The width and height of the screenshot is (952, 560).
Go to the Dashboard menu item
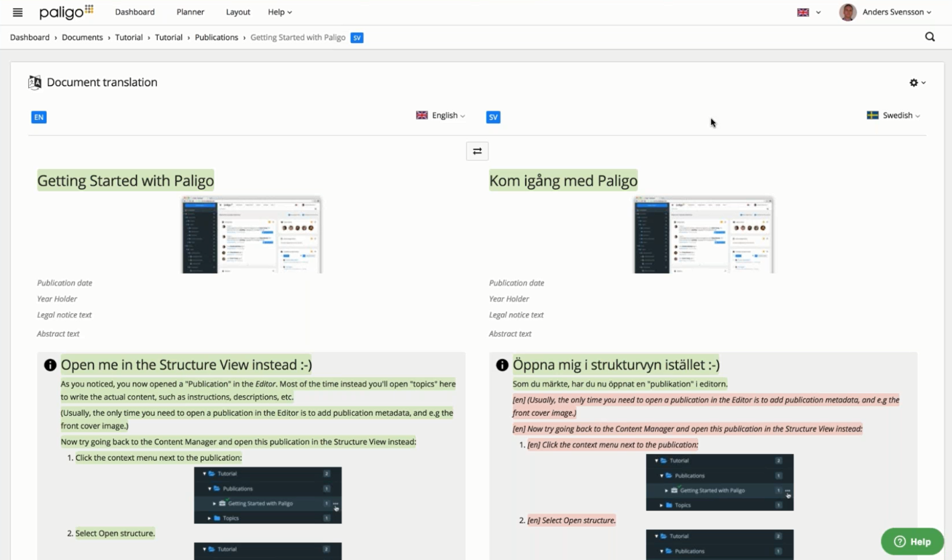(x=135, y=12)
